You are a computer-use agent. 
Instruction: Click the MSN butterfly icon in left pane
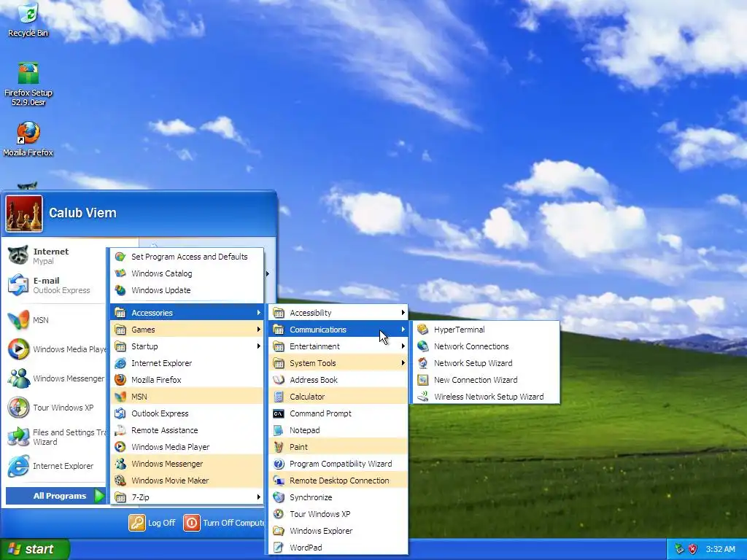pos(18,320)
